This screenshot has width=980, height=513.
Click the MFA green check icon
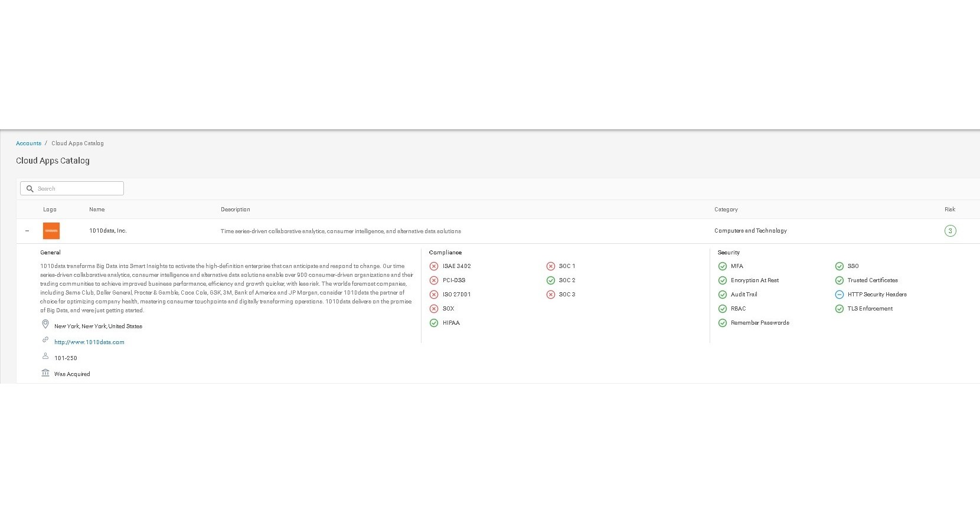point(722,266)
